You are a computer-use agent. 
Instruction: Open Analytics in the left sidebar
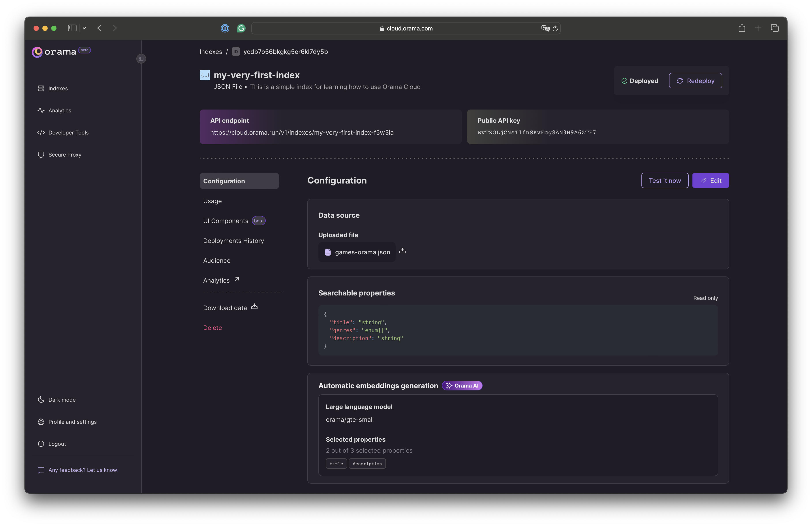tap(54, 111)
